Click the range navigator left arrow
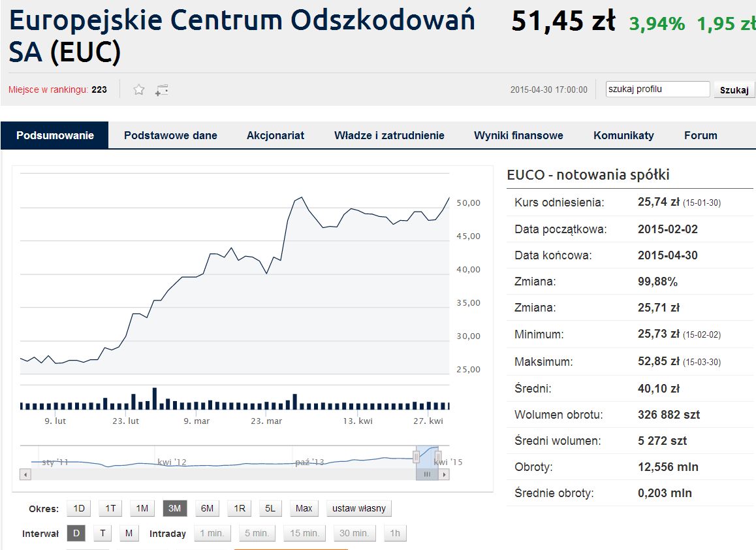Viewport: 756px width, 550px height. coord(25,475)
